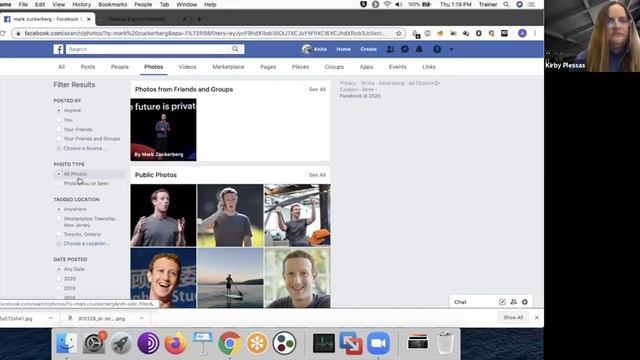This screenshot has height=360, width=640.
Task: Select the Anyone radio under Posted By
Action: pos(59,110)
